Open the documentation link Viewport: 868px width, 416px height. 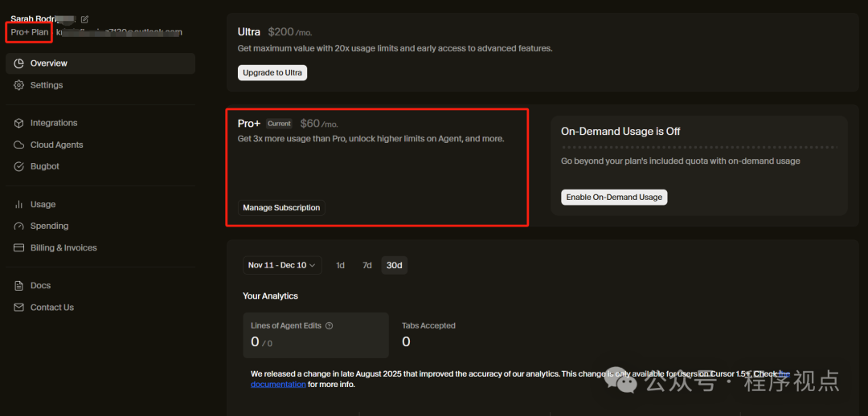[x=278, y=385]
